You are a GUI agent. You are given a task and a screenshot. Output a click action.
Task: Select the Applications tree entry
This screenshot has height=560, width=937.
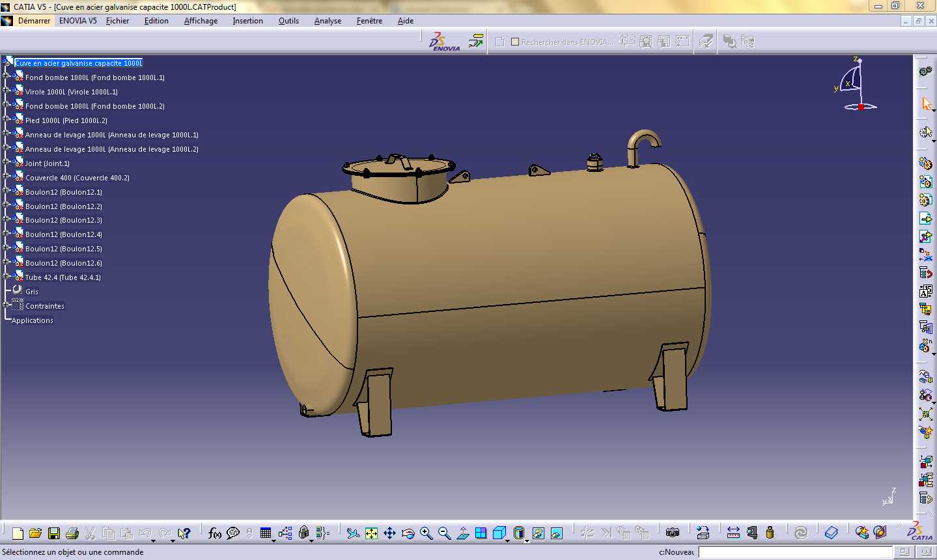pyautogui.click(x=33, y=320)
